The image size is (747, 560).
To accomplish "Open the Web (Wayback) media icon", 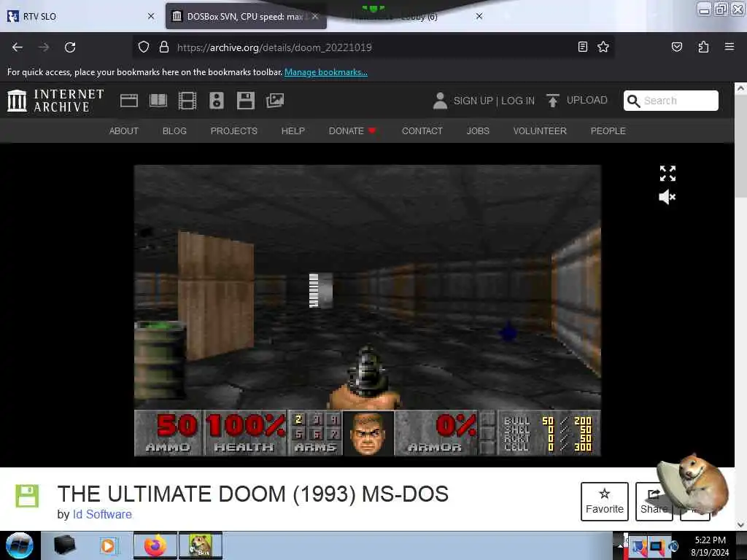I will click(129, 101).
